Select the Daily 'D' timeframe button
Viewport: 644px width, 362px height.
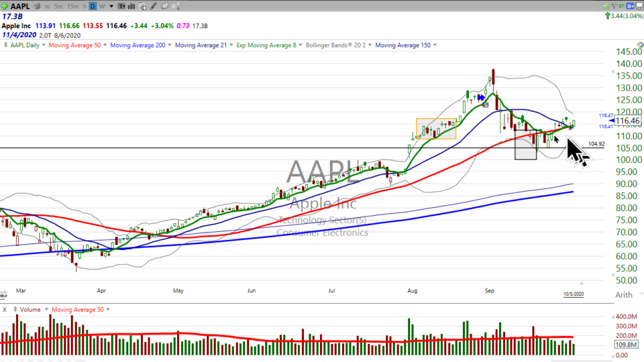[x=93, y=6]
